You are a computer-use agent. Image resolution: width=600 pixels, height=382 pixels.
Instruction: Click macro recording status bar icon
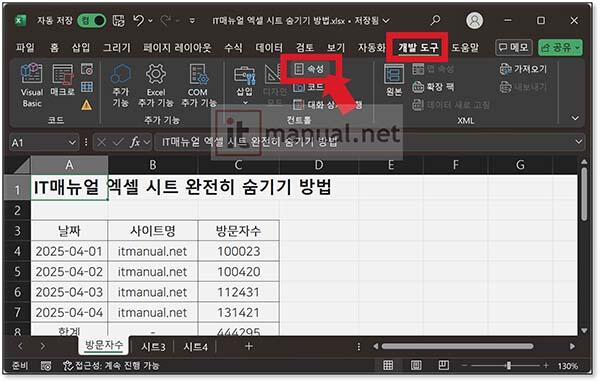click(46, 366)
